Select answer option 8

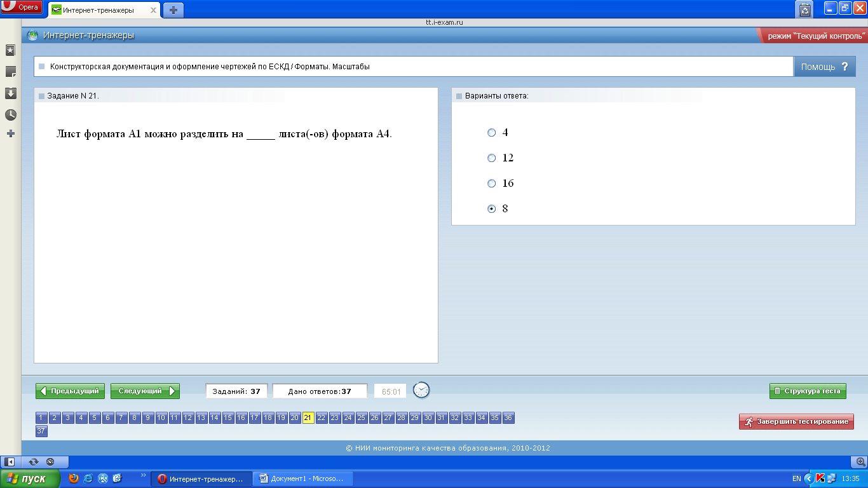[x=491, y=209]
